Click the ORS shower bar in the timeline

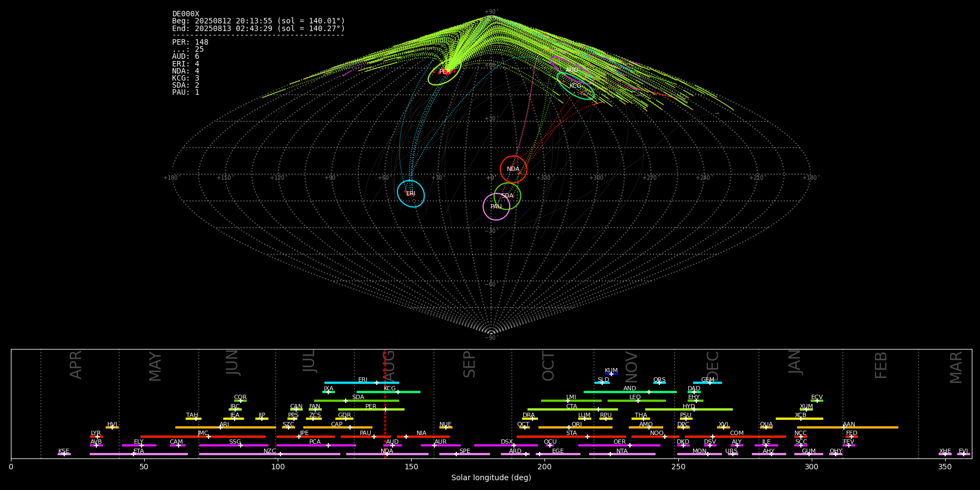coord(659,383)
